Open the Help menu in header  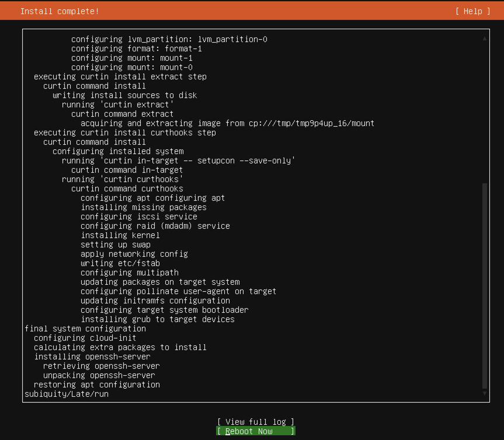tap(473, 11)
